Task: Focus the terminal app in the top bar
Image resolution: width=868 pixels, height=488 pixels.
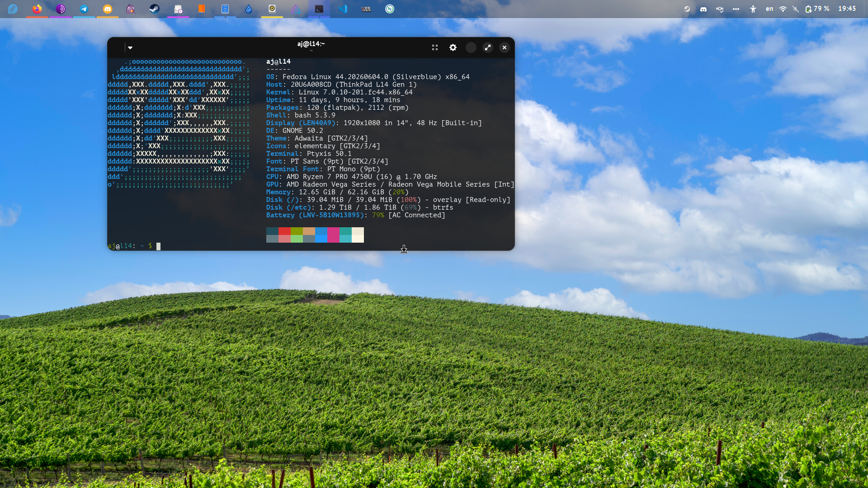Action: [319, 9]
